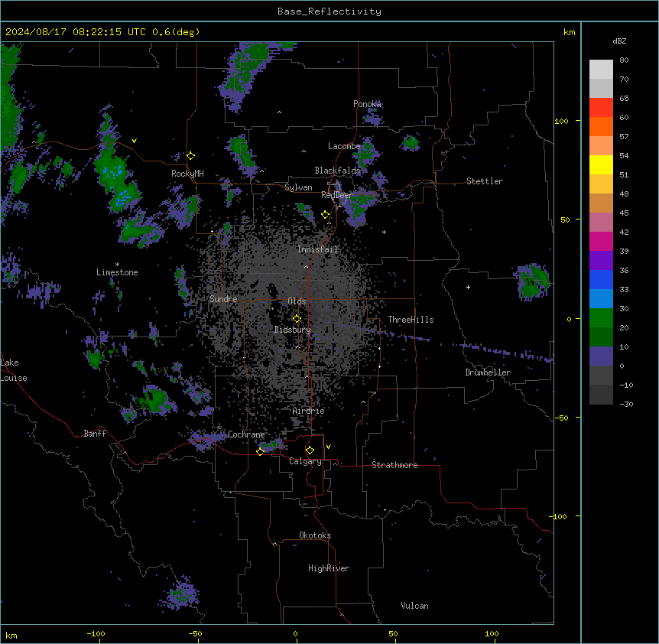Screen dimensions: 659x644
Task: Click the dBZ legend heading
Action: click(x=619, y=41)
